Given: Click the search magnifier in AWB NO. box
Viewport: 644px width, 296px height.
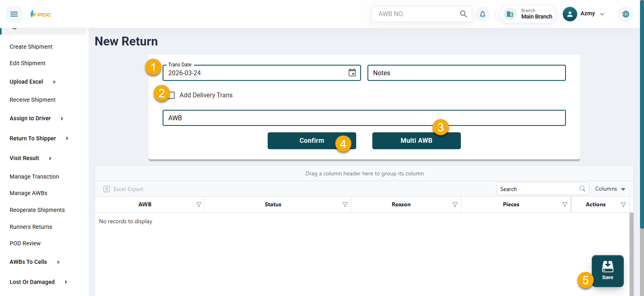Looking at the screenshot, I should 463,14.
